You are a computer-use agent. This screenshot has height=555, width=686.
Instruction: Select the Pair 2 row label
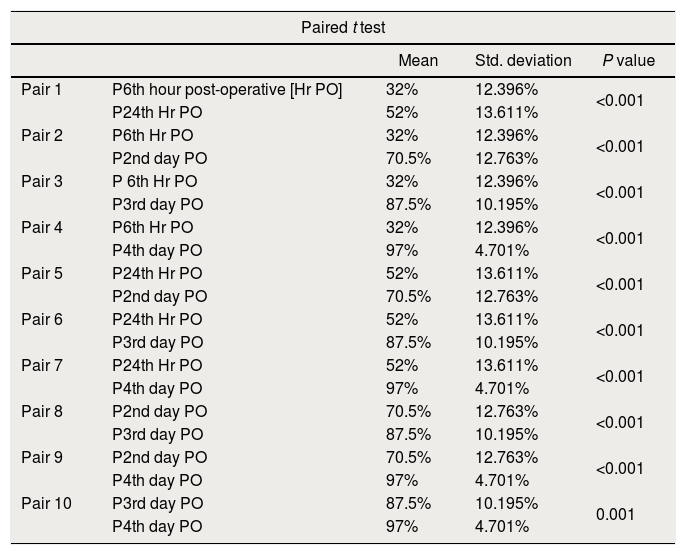[42, 136]
